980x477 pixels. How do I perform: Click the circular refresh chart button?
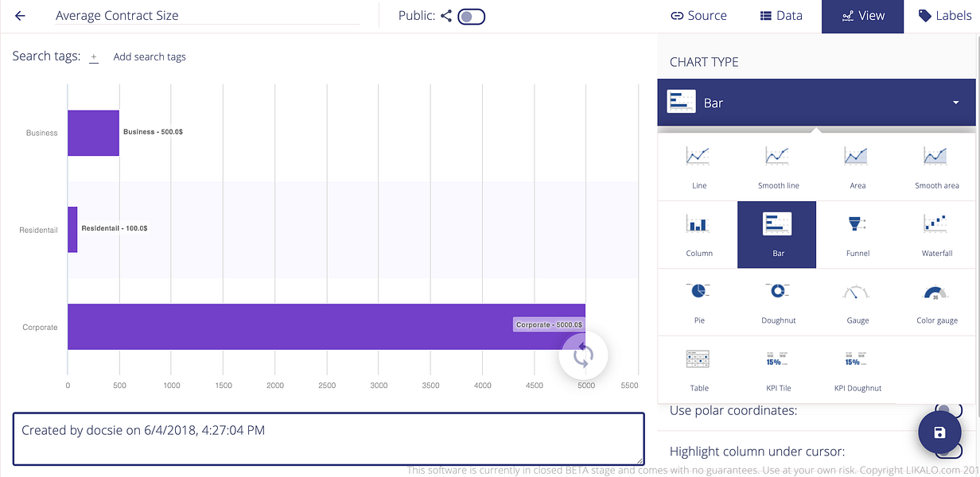pos(583,355)
